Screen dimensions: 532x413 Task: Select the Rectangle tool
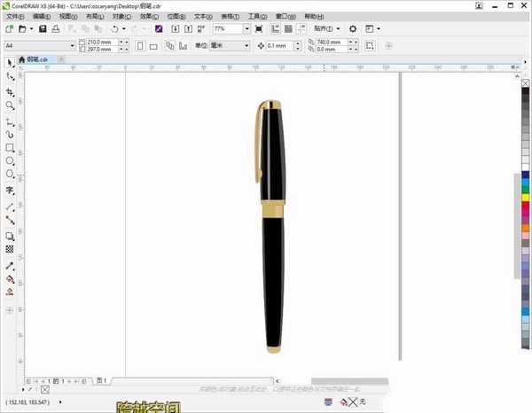(10, 147)
